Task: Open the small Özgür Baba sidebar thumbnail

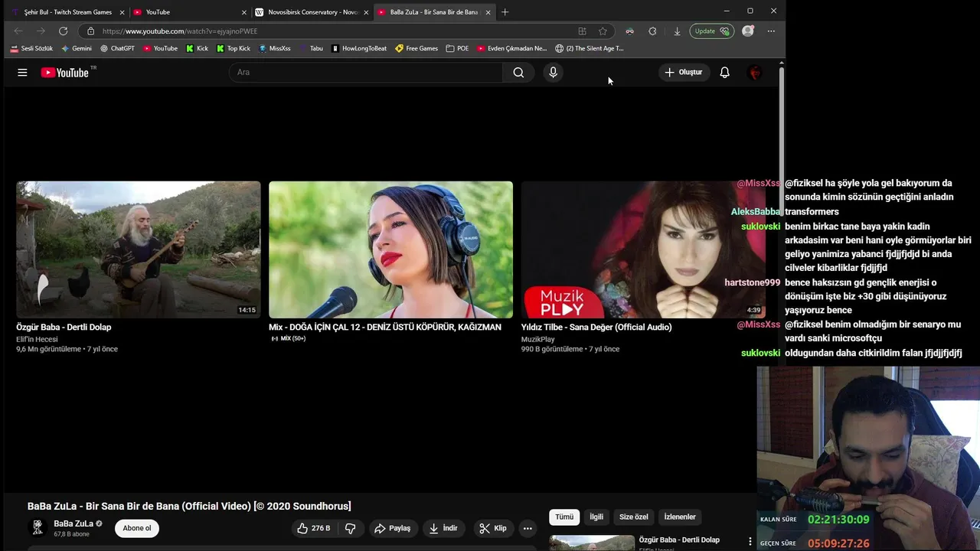Action: coord(592,543)
